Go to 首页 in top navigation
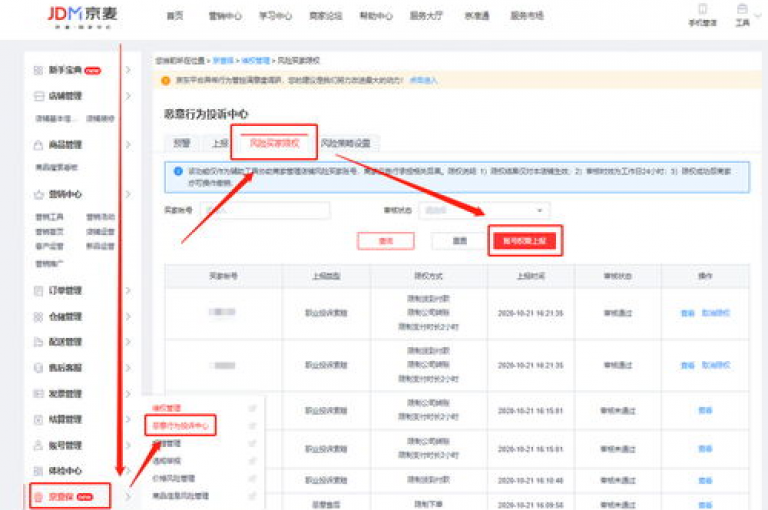This screenshot has width=768, height=510. (x=175, y=16)
